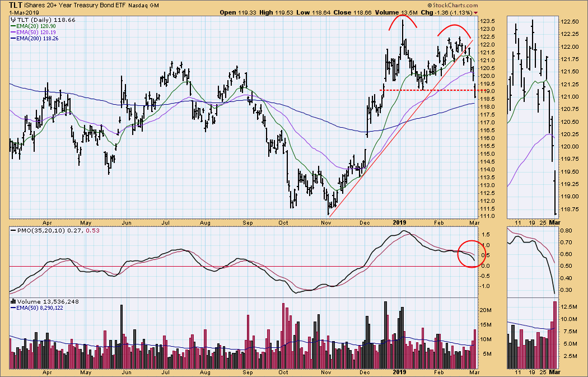The width and height of the screenshot is (588, 377).
Task: Select the TLT (Daily) 118.66 legend entry
Action: [x=43, y=20]
